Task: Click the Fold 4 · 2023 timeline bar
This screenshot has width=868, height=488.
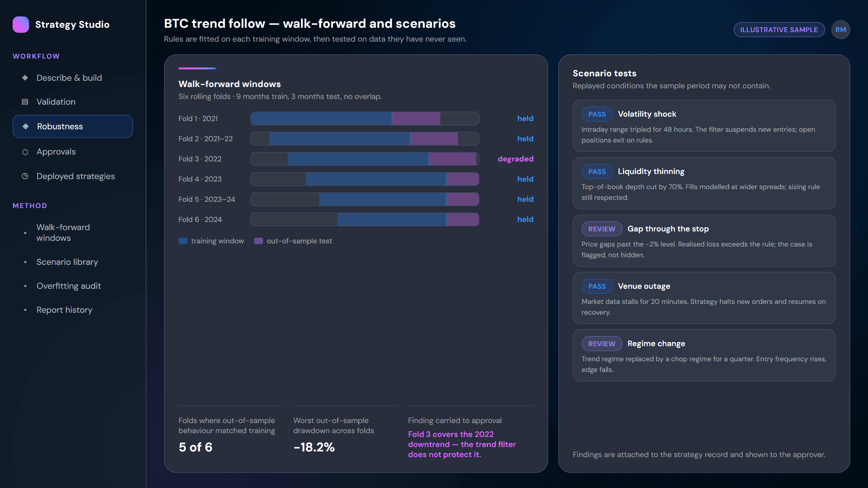Action: (365, 179)
